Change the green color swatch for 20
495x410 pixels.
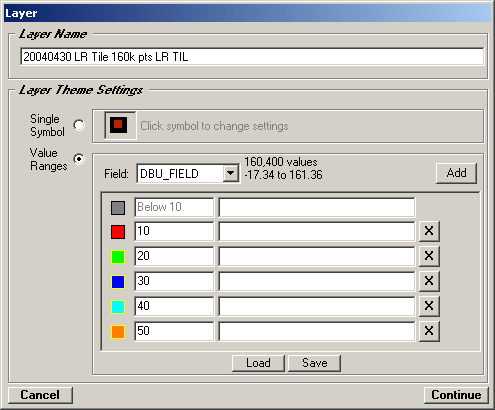pyautogui.click(x=118, y=257)
